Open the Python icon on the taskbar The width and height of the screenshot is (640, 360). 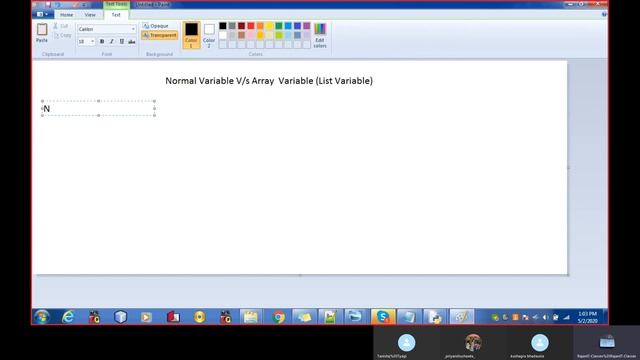pyautogui.click(x=435, y=317)
